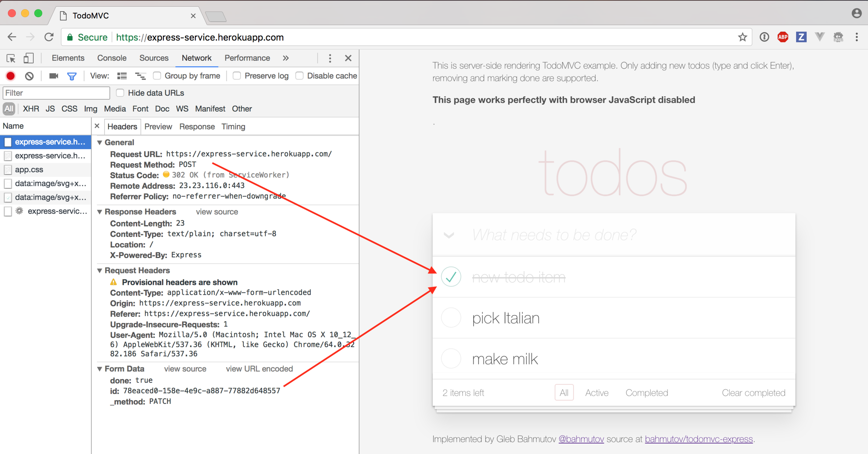Screen dimensions: 868x454
Task: Select the inspect element cursor icon
Action: pos(11,58)
